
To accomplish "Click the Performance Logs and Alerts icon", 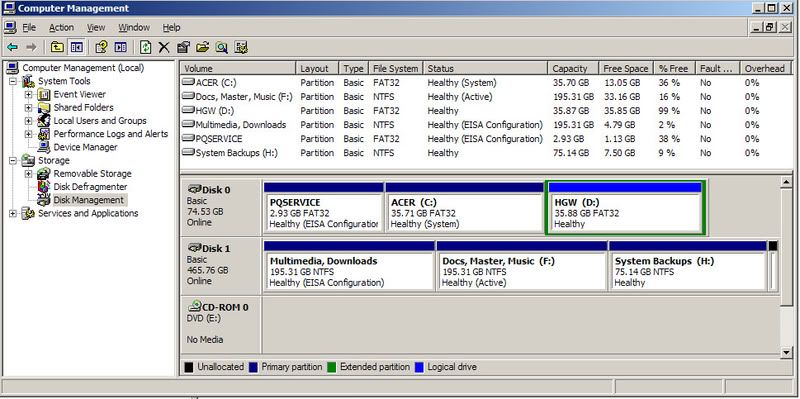I will [x=44, y=134].
